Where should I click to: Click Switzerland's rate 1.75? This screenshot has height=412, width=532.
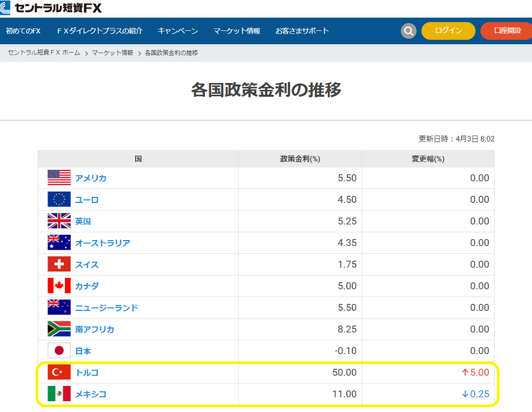[347, 265]
